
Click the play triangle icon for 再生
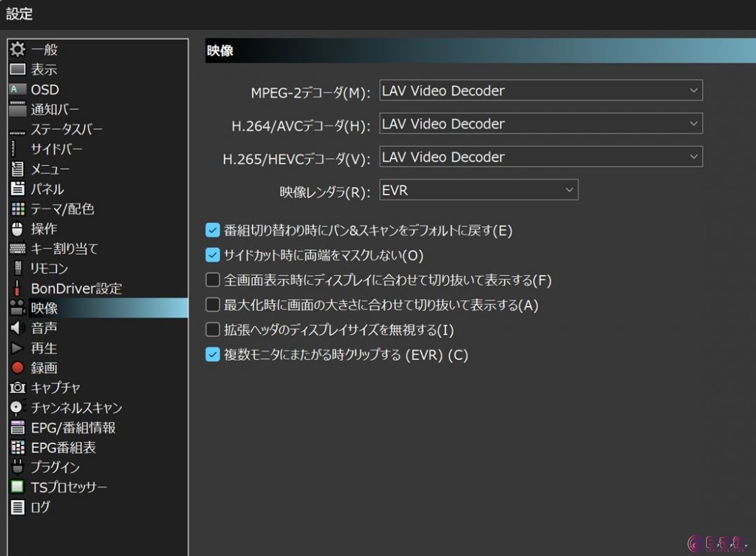17,348
